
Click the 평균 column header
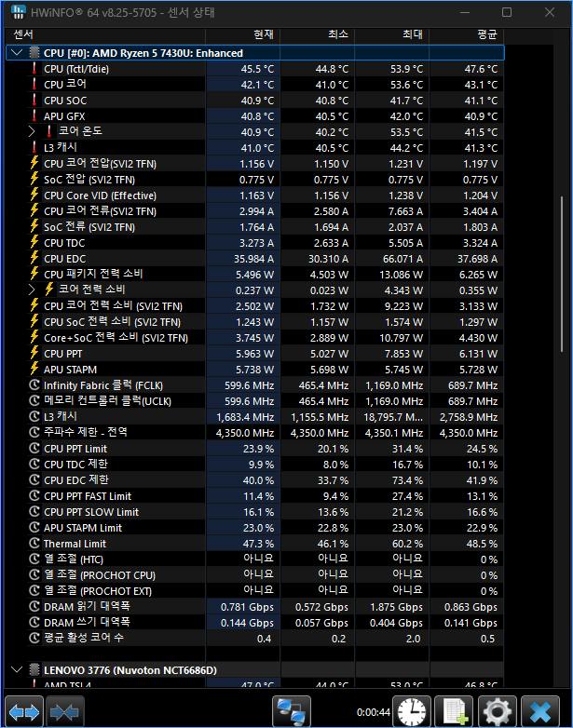coord(467,34)
